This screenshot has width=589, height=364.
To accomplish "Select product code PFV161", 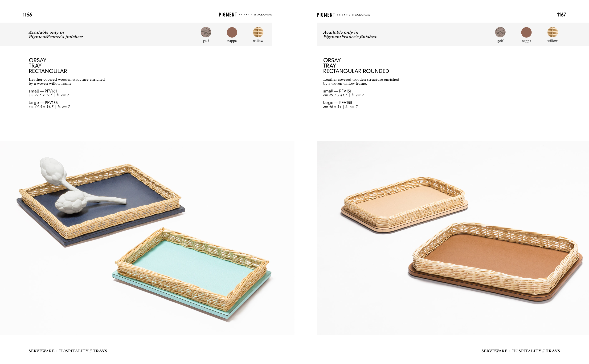I will point(51,91).
